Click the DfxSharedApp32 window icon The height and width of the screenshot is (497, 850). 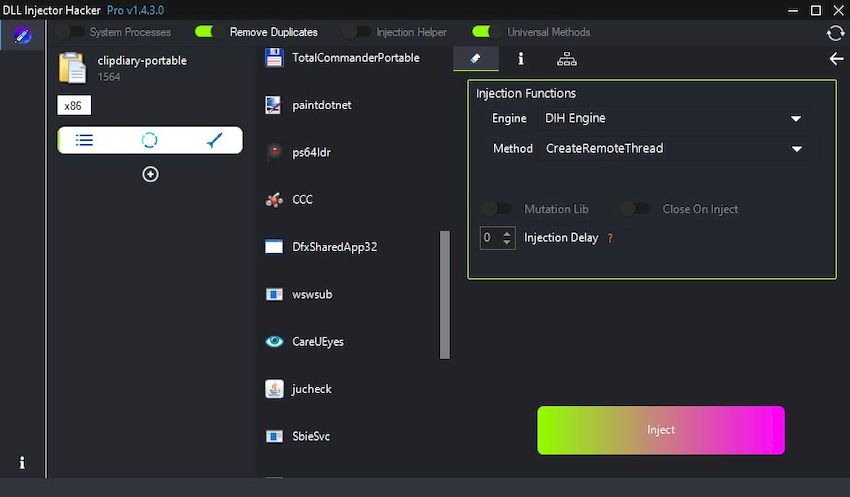274,247
